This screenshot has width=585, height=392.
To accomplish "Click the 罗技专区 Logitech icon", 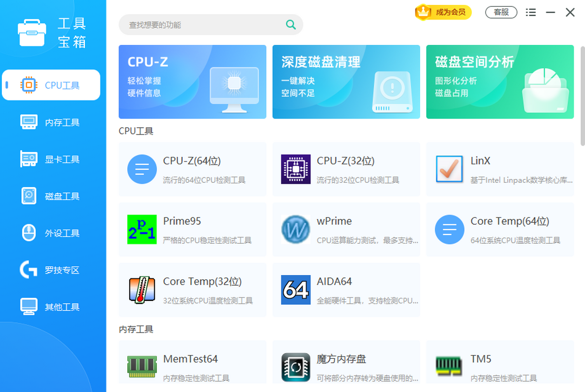I will pos(29,270).
